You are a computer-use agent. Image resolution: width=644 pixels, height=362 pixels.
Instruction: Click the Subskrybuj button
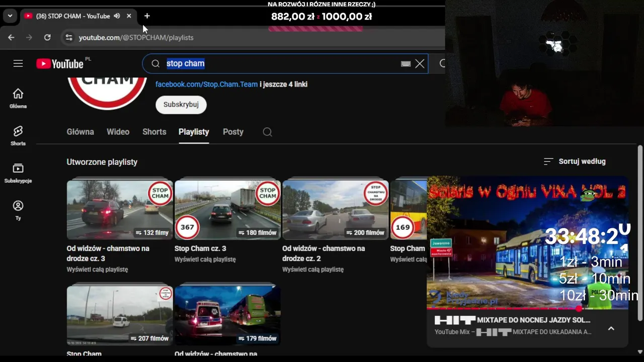(x=181, y=105)
